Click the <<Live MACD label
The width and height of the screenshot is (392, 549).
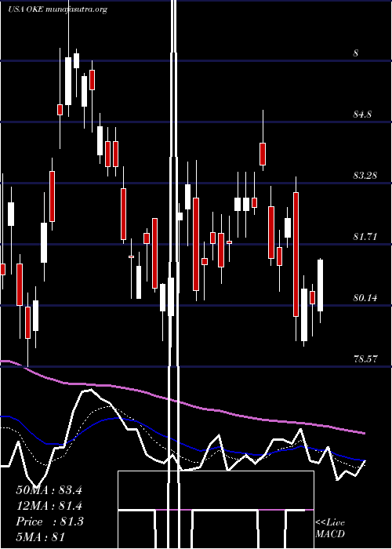pyautogui.click(x=330, y=528)
